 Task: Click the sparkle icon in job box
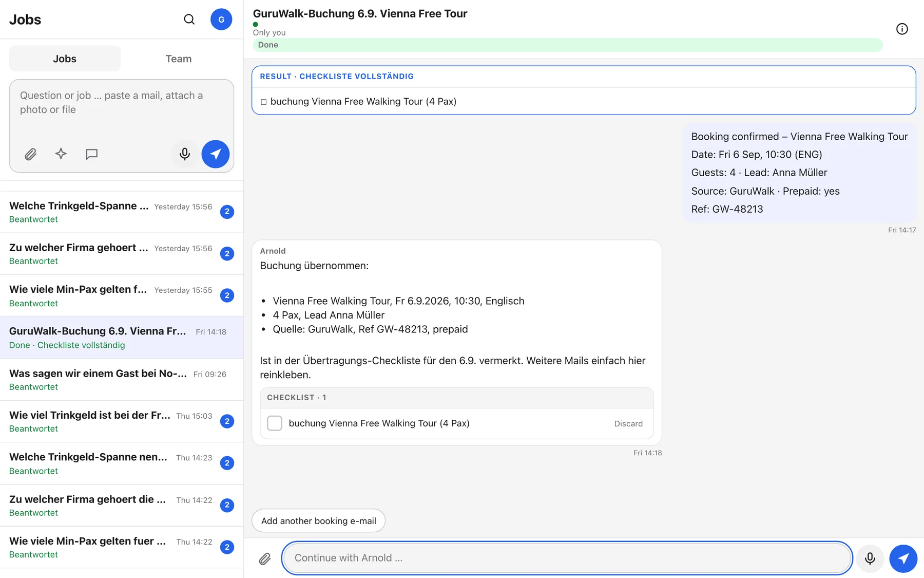pos(61,154)
